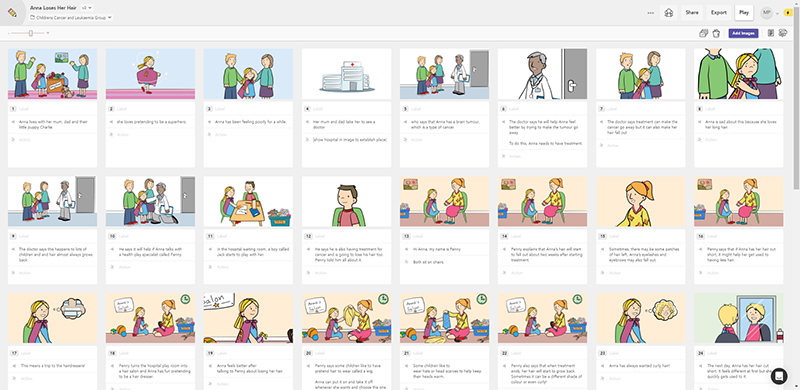Click the icon button left of Share
Viewport: 800px width, 390px height.
(669, 13)
